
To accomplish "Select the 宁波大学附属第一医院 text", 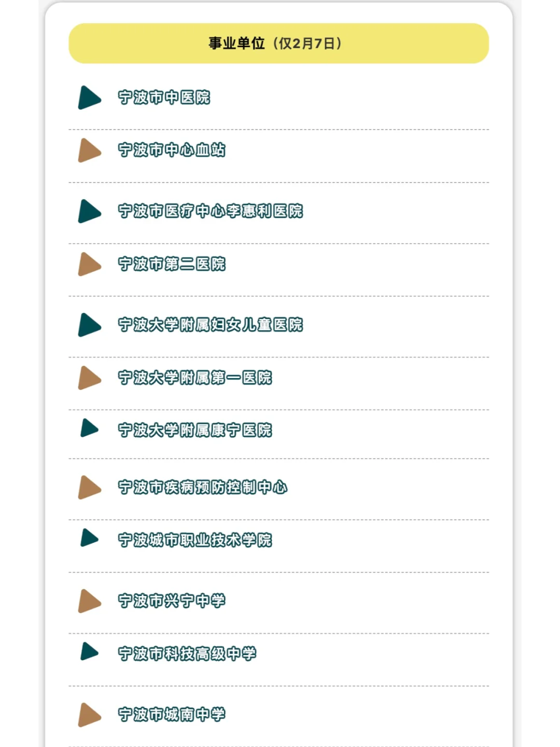I will [x=195, y=378].
